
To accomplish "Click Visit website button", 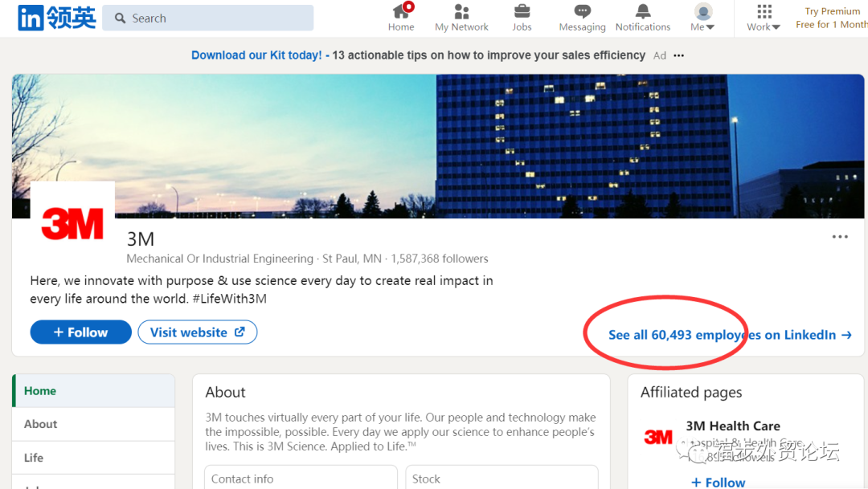I will tap(197, 332).
